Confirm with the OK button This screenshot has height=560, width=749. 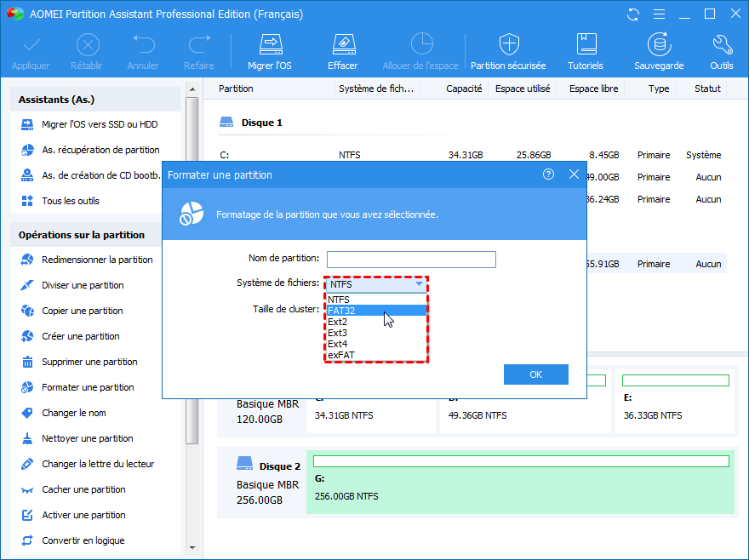pyautogui.click(x=536, y=374)
